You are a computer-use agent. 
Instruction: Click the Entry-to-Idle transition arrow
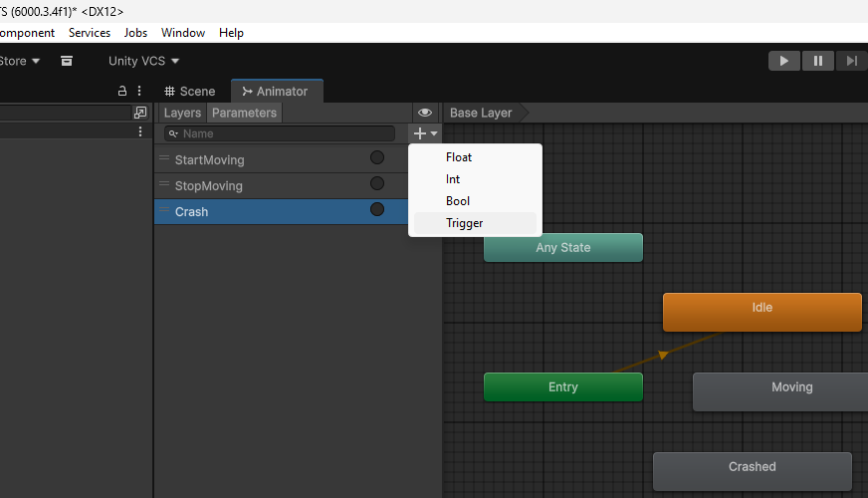coord(663,355)
